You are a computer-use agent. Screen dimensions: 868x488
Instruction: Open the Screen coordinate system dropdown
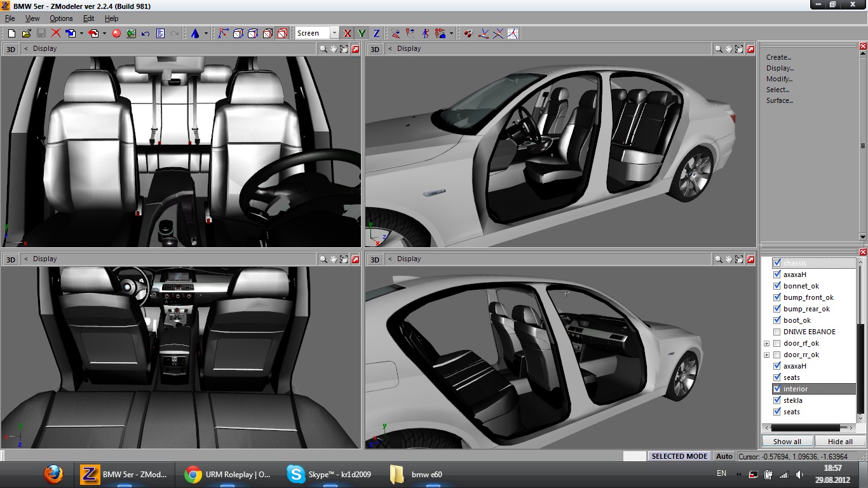(x=334, y=33)
